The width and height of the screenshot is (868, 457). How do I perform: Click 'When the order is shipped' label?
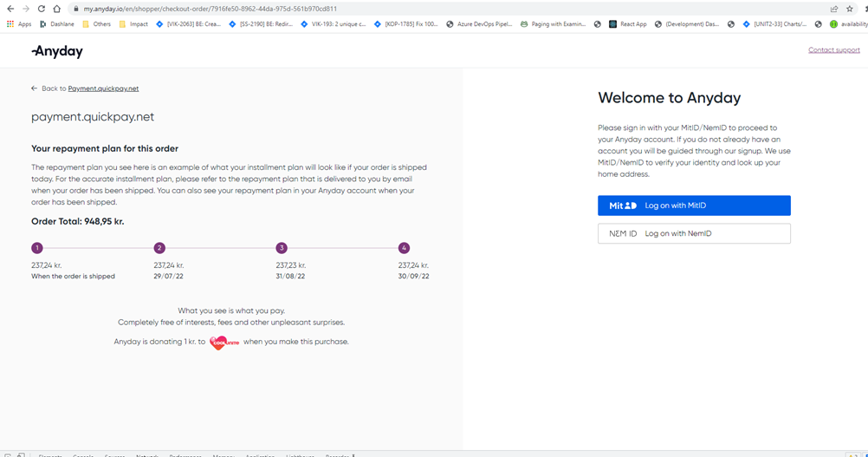73,276
